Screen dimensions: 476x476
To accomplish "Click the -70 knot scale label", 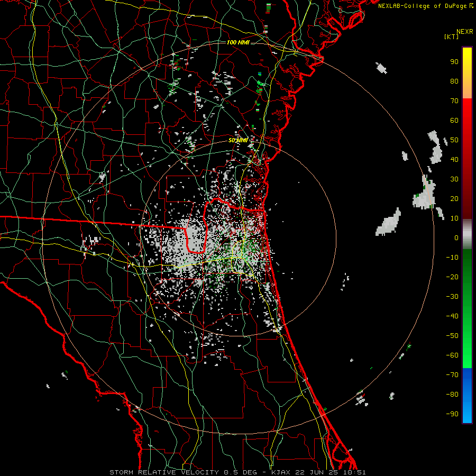I will 452,375.
